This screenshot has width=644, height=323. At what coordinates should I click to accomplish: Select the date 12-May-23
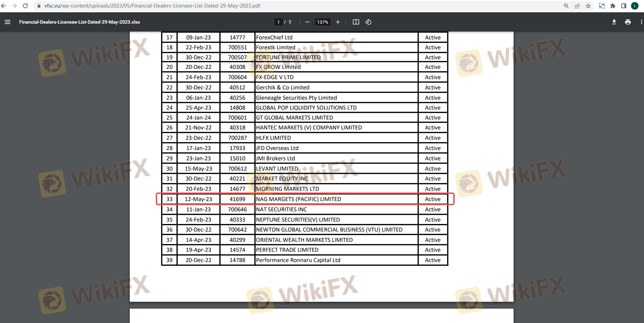(199, 199)
